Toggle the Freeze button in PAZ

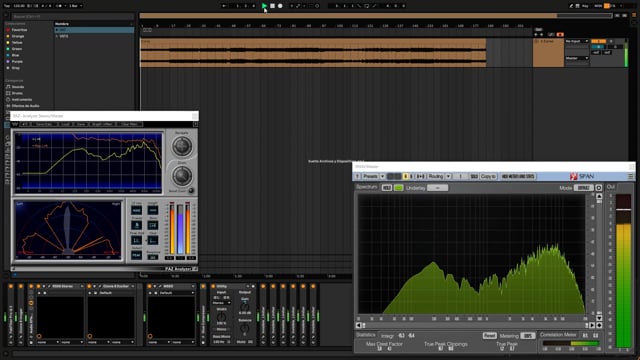[136, 225]
